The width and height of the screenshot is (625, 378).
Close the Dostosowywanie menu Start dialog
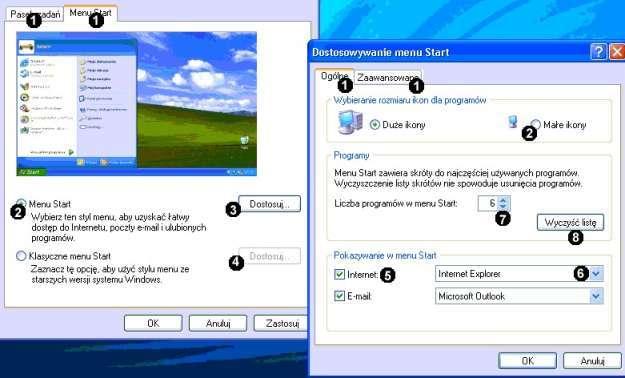point(617,52)
